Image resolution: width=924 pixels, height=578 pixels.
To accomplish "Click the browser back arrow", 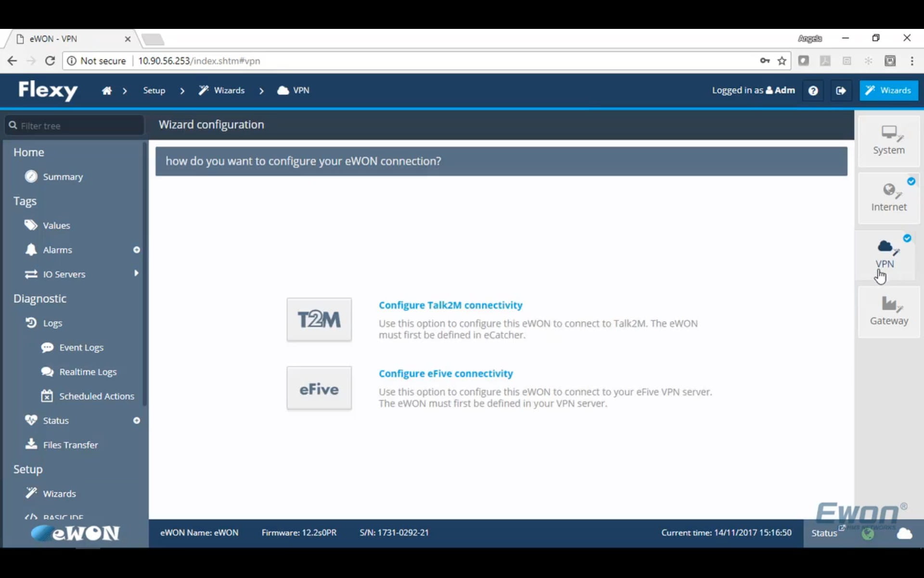I will click(x=12, y=61).
